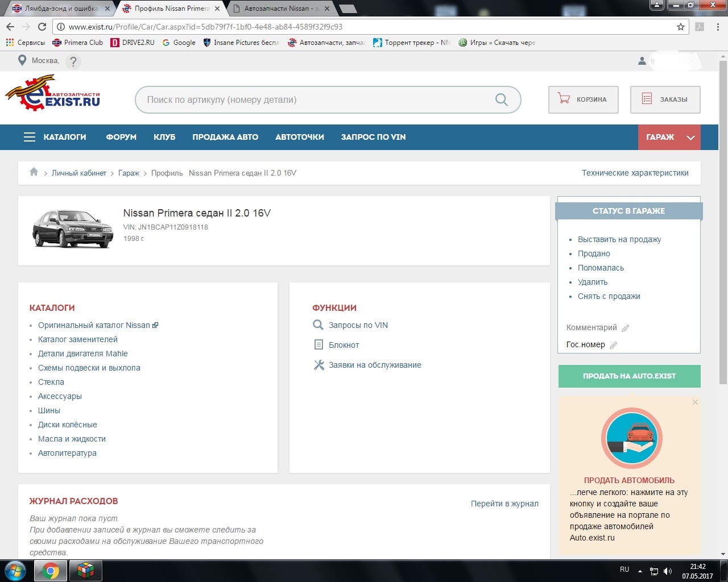
Task: Open Автоточки menu item
Action: tap(300, 137)
